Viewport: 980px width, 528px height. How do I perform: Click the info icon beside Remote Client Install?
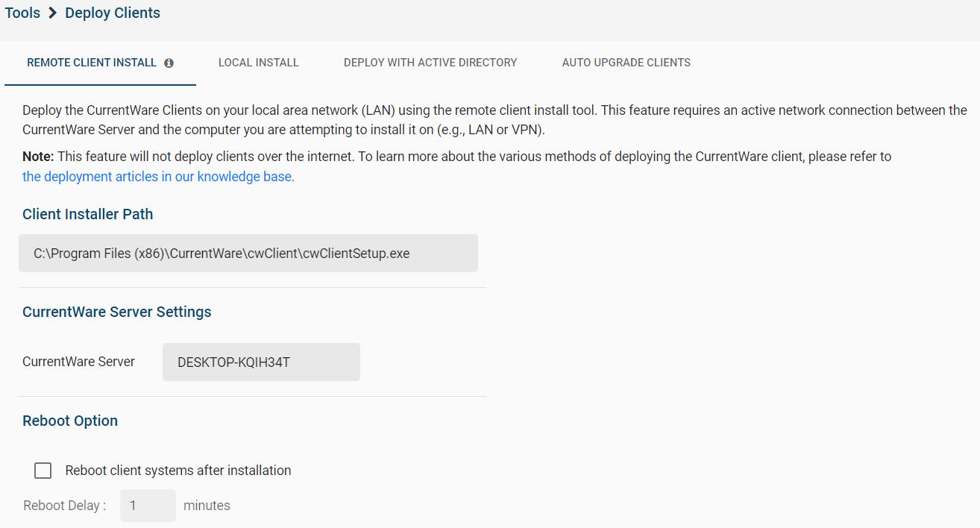169,63
